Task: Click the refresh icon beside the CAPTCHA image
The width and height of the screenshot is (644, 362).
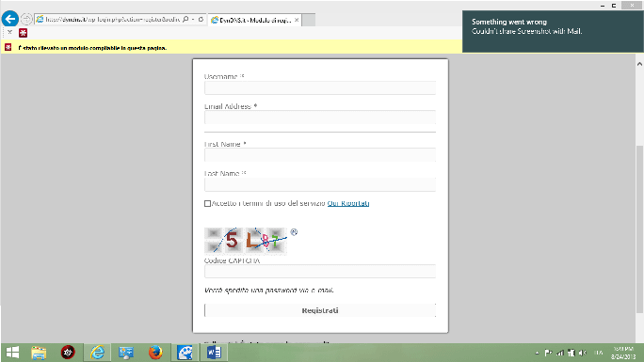Action: point(294,232)
